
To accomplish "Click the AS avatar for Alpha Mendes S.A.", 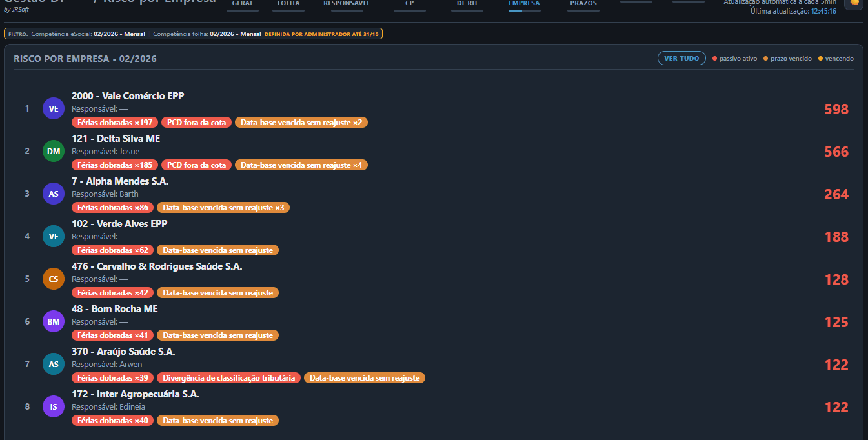I will coord(54,194).
